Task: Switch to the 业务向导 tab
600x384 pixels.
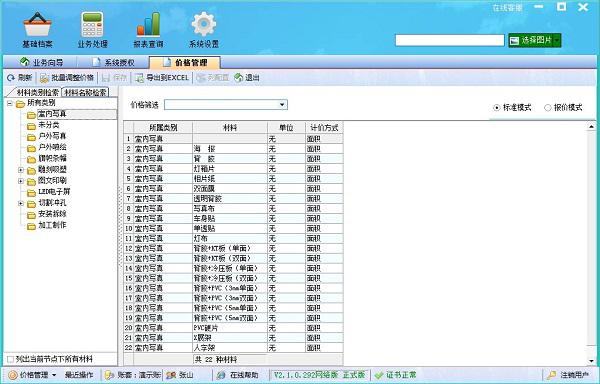Action: tap(41, 62)
